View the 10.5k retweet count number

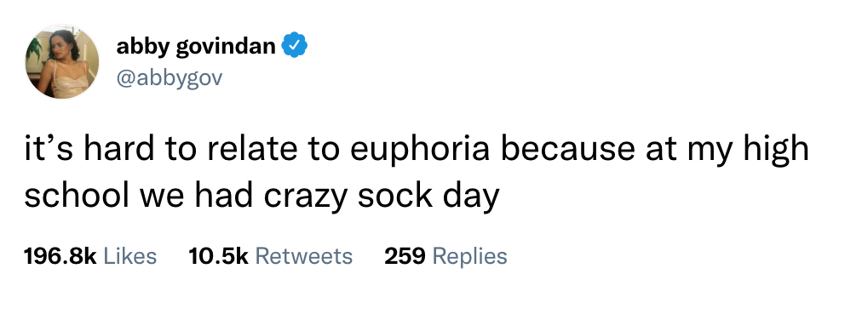point(219,256)
